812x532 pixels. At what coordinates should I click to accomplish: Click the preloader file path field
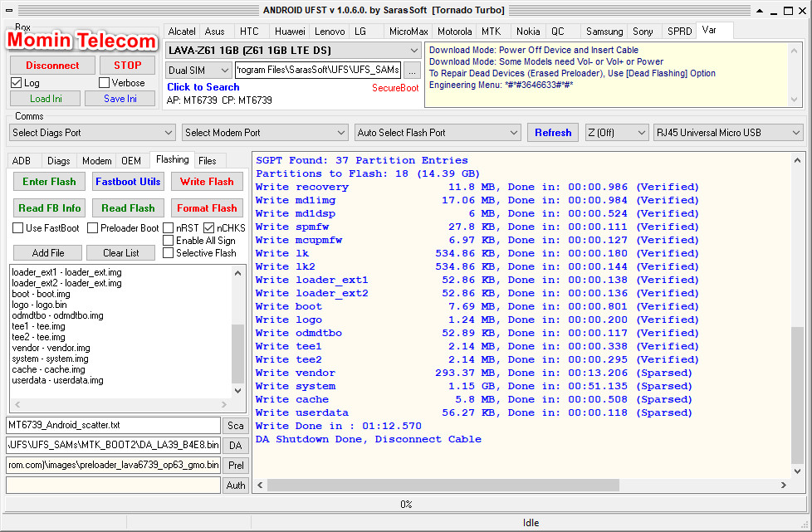point(114,466)
